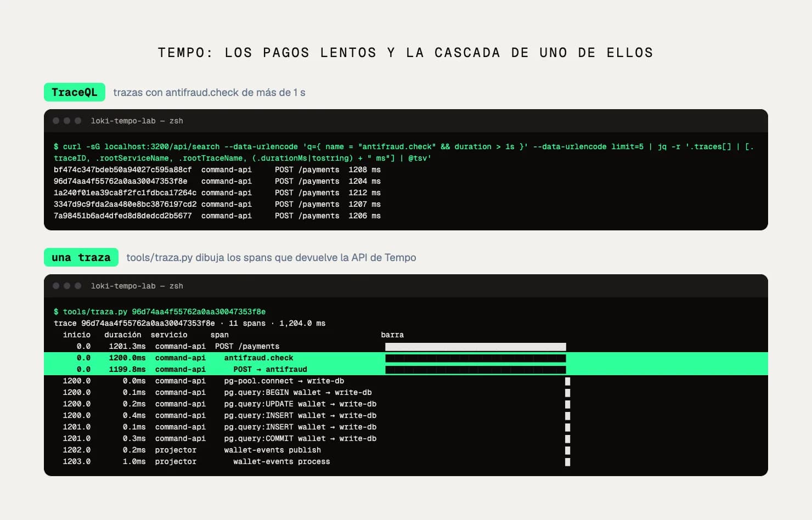Click the highlighted antifraud.check span row
The height and width of the screenshot is (520, 812).
406,358
